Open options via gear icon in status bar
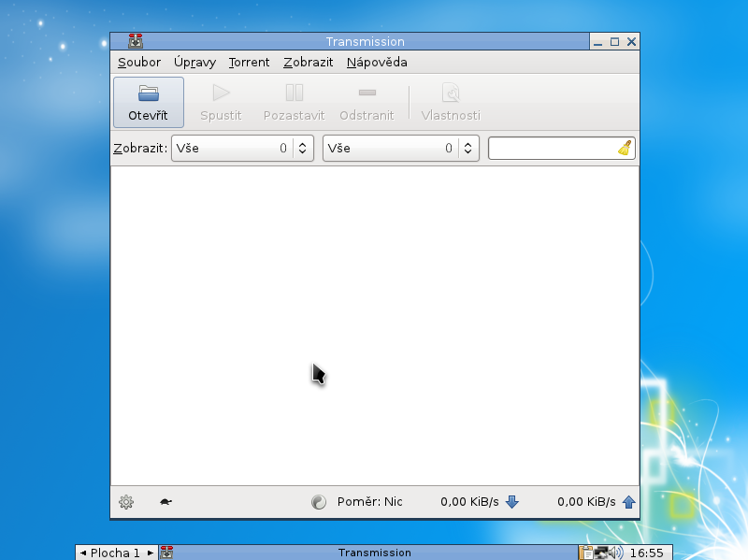 tap(126, 502)
